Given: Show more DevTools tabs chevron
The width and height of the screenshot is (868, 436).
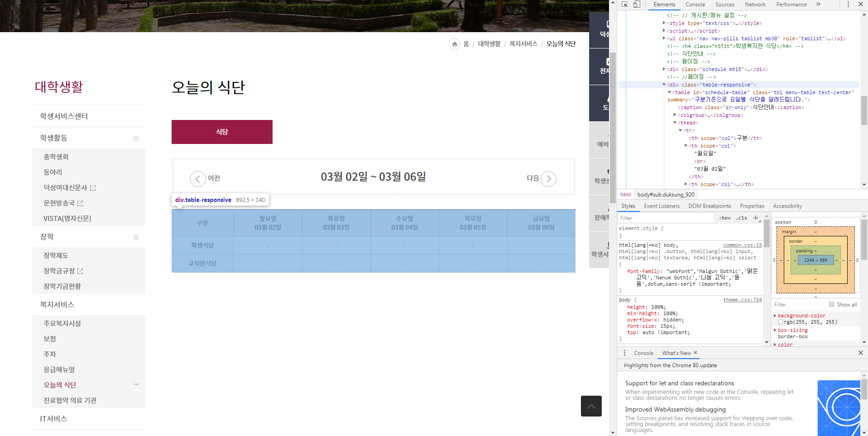Looking at the screenshot, I should point(818,5).
